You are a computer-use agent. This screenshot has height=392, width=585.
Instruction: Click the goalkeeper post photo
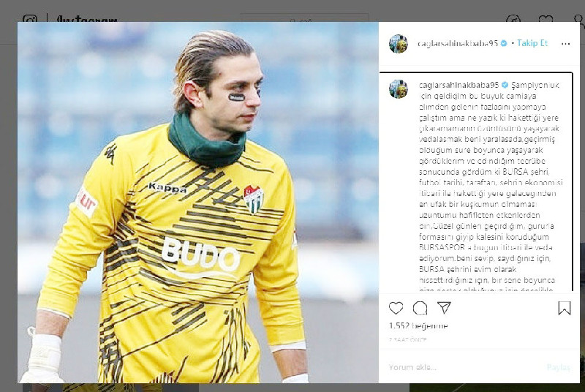click(198, 203)
